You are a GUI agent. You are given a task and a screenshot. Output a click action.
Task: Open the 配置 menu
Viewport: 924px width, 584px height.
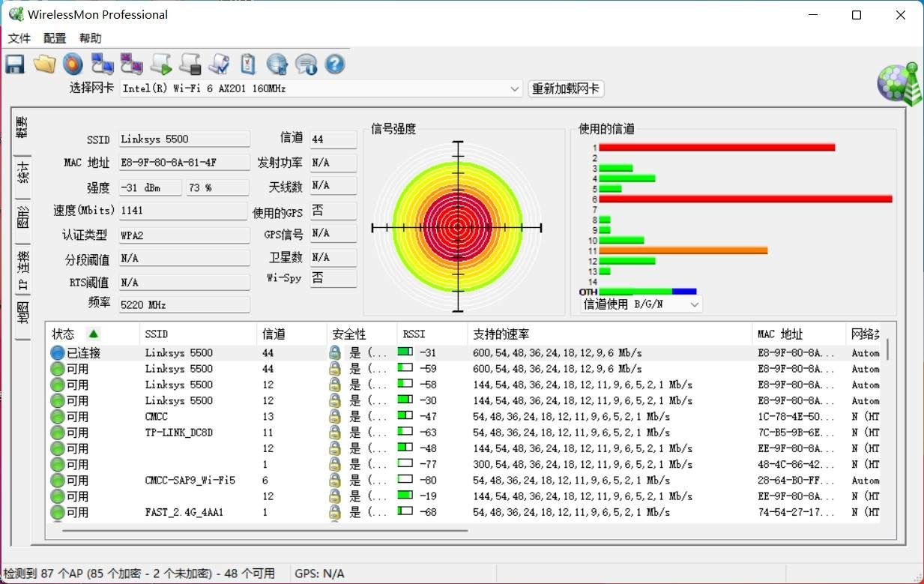55,38
